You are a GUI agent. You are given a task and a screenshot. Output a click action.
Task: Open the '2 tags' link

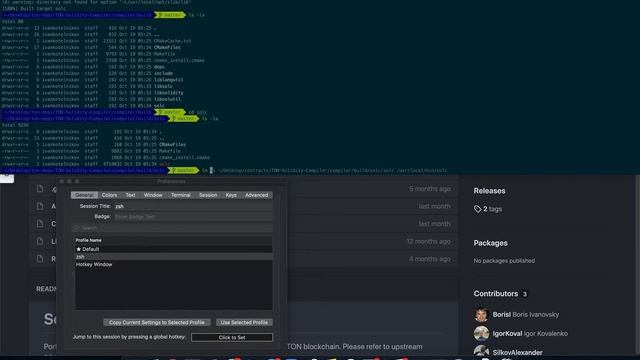point(493,209)
